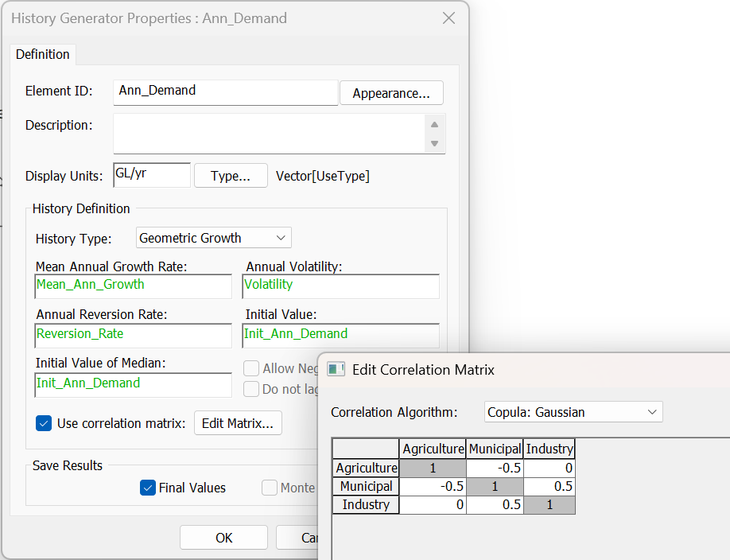Open the Correlation Algorithm dropdown
The image size is (730, 560).
pos(573,412)
